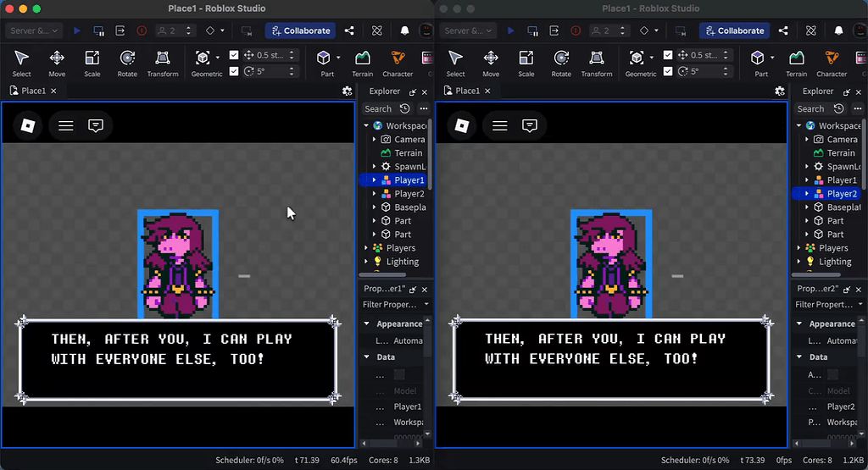Click Collaborate button in left window
The width and height of the screenshot is (868, 470).
point(301,31)
